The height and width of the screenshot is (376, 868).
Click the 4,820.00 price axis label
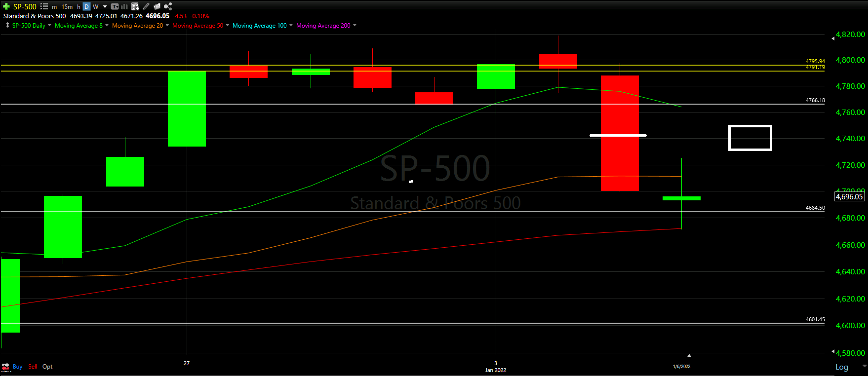(x=850, y=35)
